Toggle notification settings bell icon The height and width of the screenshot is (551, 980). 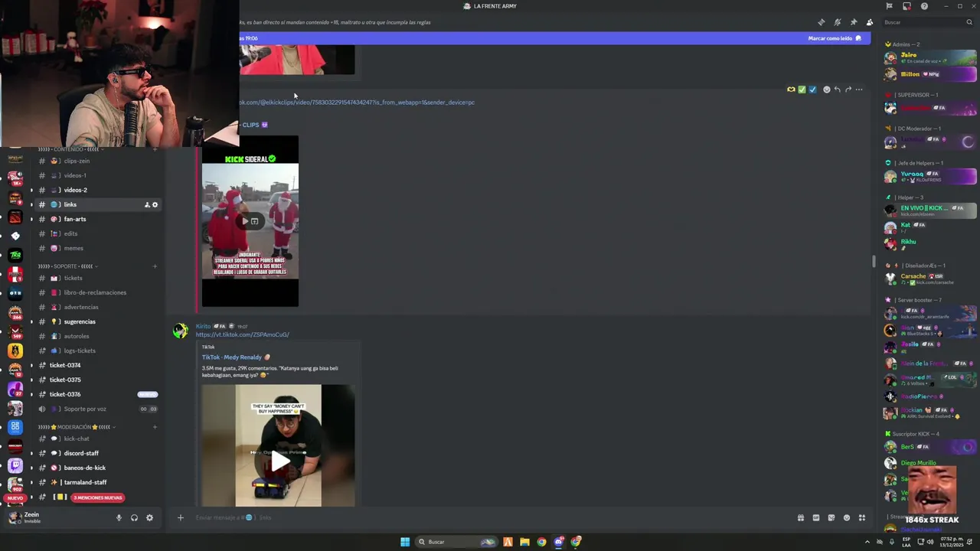pos(838,22)
